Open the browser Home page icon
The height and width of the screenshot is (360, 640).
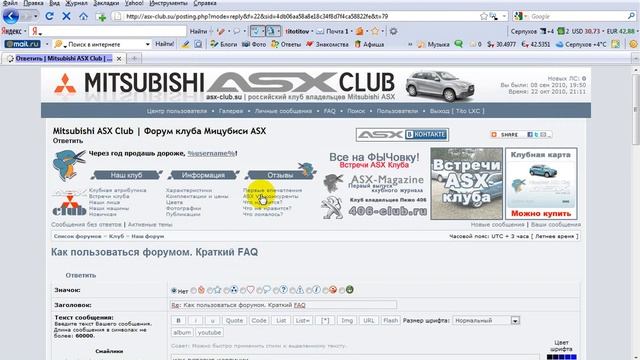[x=83, y=16]
